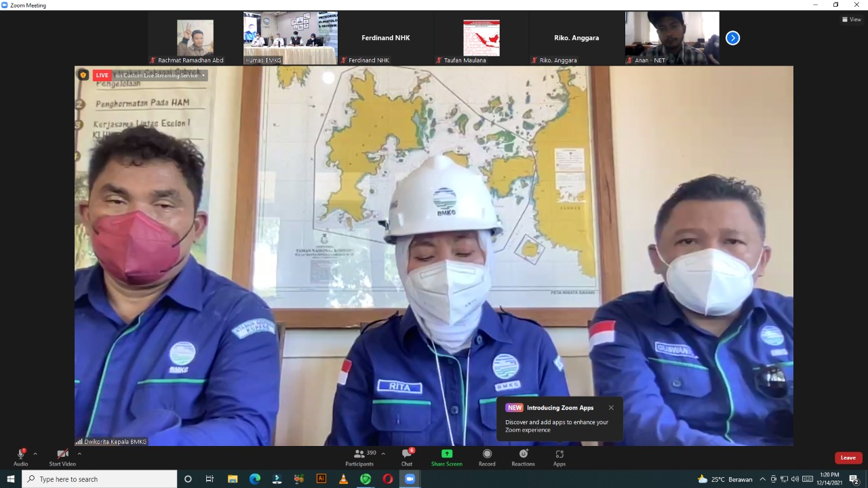The image size is (868, 488).
Task: Expand the audio options arrow
Action: point(35,454)
